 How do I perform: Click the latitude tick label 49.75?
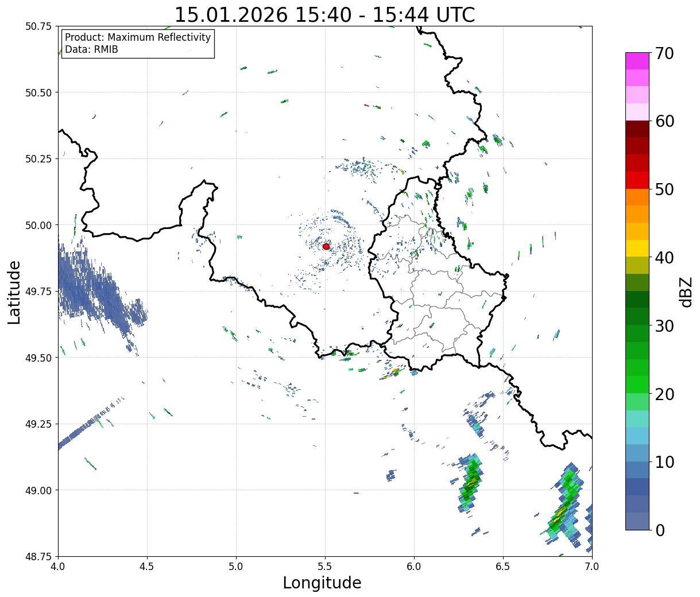(38, 292)
